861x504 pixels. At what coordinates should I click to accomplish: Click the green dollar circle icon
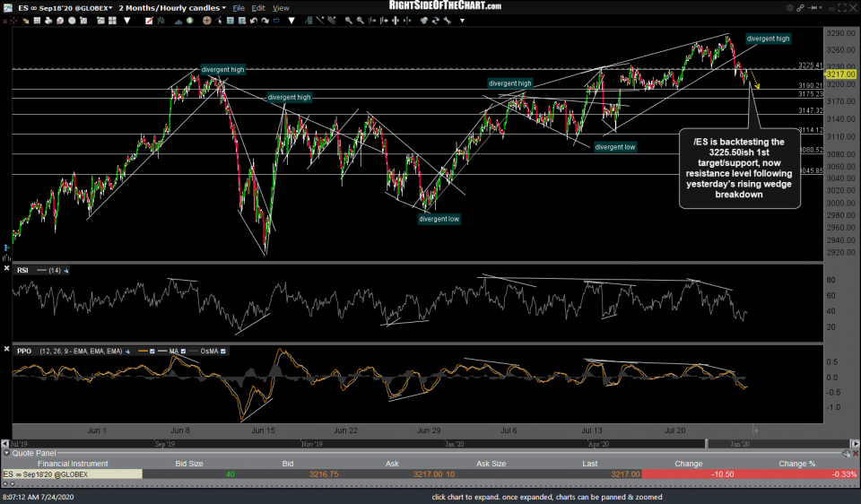[189, 21]
